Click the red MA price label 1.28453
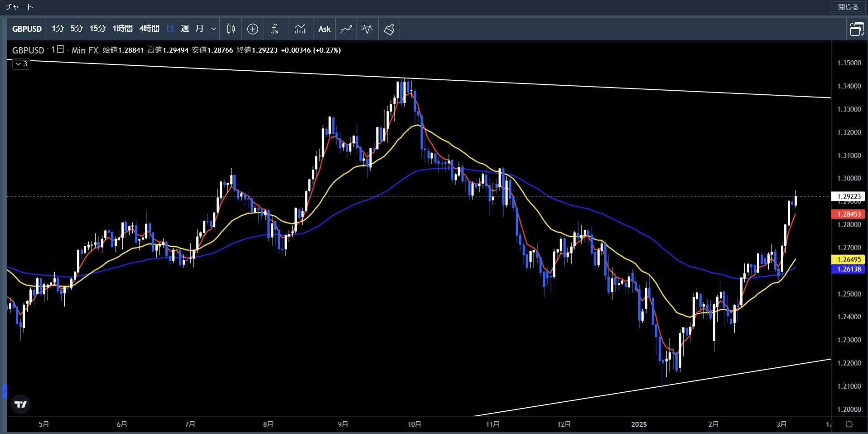This screenshot has width=868, height=434. coord(849,214)
